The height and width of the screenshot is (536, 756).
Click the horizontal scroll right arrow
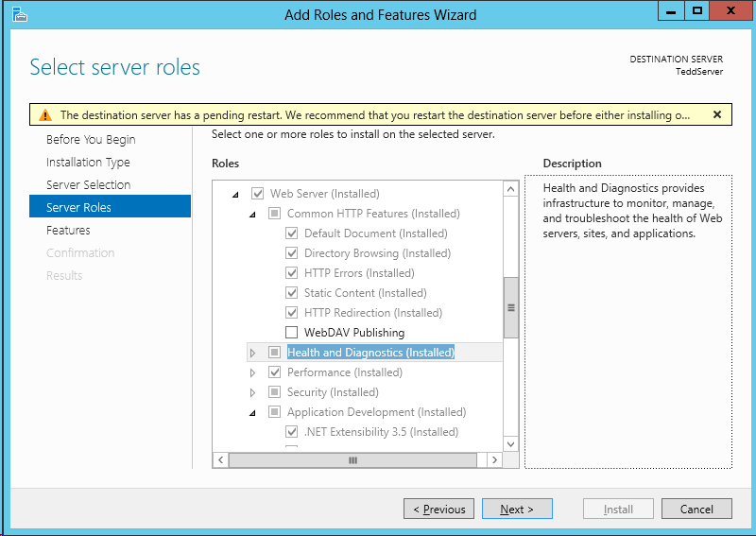coord(494,459)
